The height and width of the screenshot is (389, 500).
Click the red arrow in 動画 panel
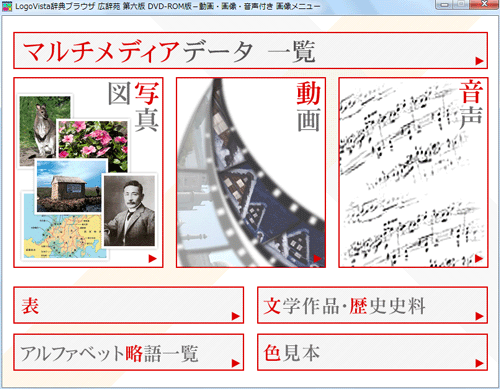(x=317, y=258)
